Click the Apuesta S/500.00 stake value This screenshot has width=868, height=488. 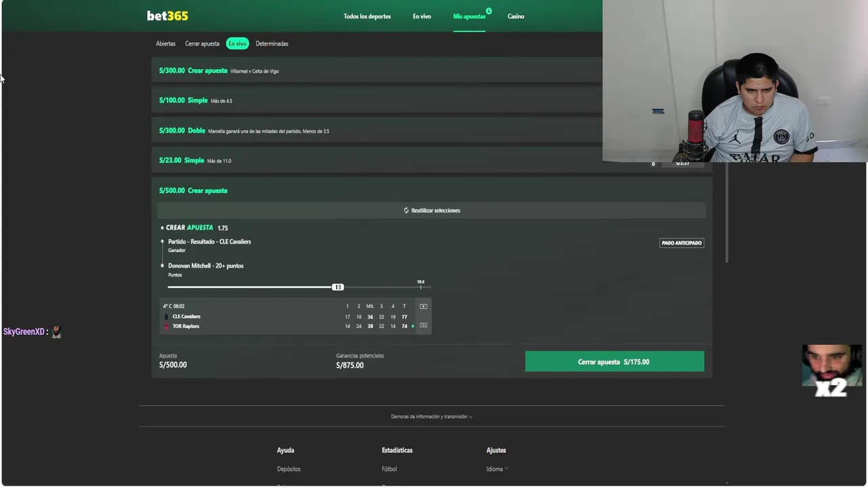pos(173,365)
